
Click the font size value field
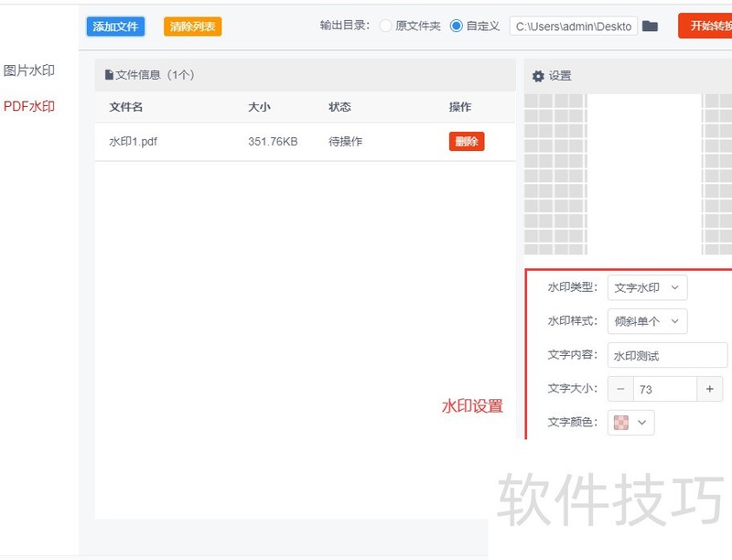664,389
